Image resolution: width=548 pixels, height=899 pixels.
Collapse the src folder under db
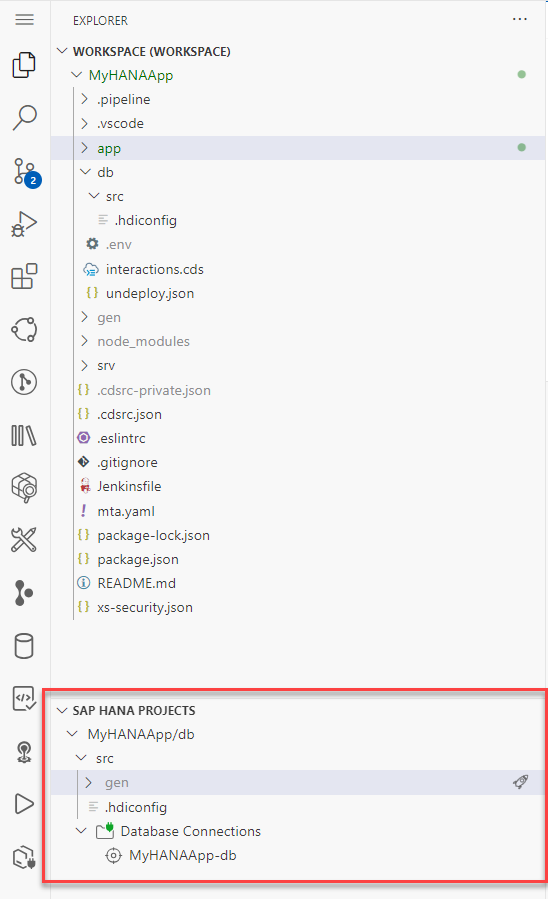(x=94, y=196)
